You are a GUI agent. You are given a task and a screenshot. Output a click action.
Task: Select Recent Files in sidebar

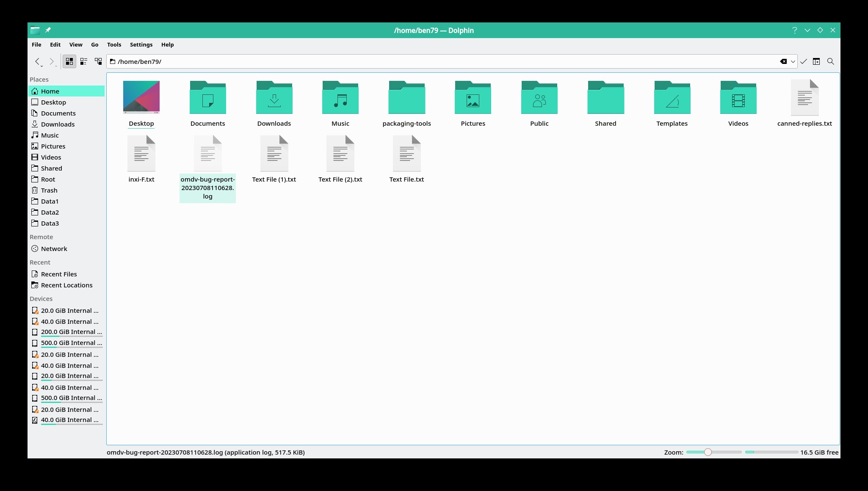point(59,274)
